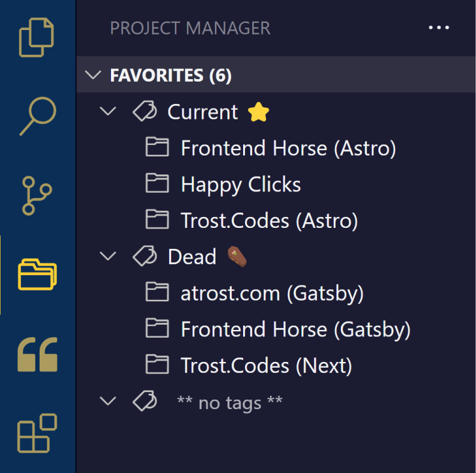Image resolution: width=476 pixels, height=473 pixels.
Task: Open the Source Control icon
Action: (x=37, y=195)
